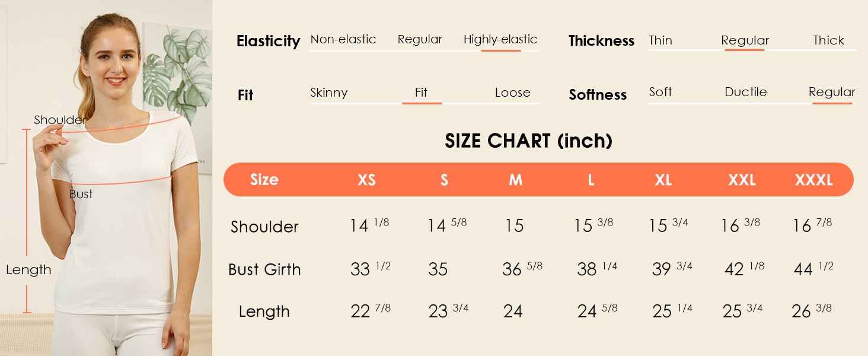The image size is (868, 356).
Task: Click the XL bust girth value
Action: (672, 269)
